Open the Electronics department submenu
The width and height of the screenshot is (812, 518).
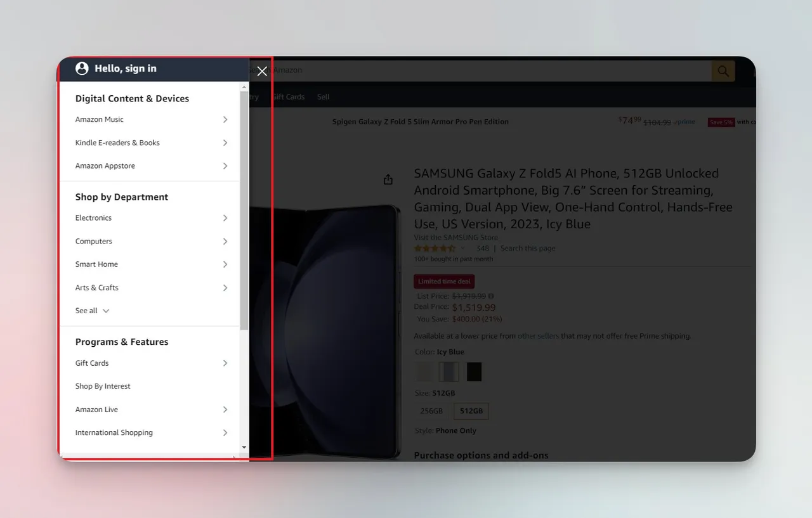150,218
